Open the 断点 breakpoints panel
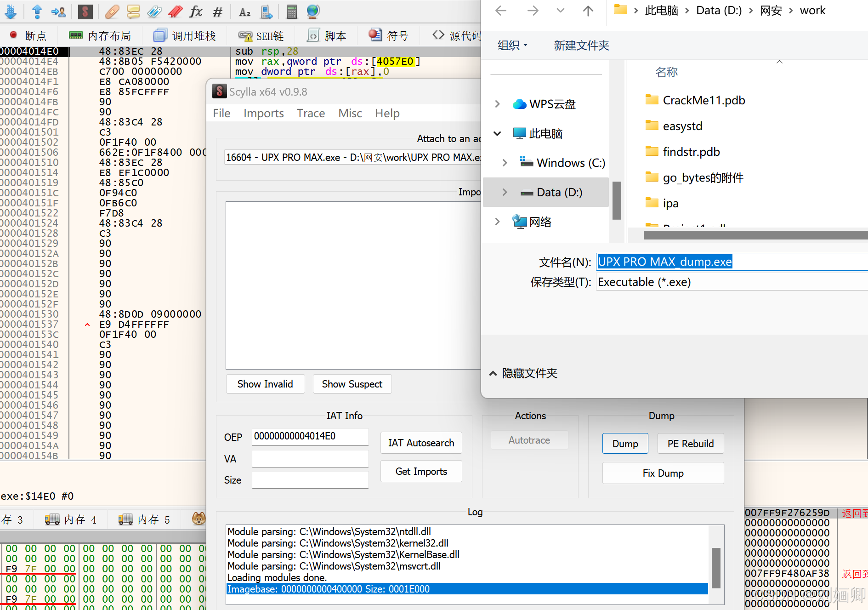The image size is (868, 610). (28, 35)
